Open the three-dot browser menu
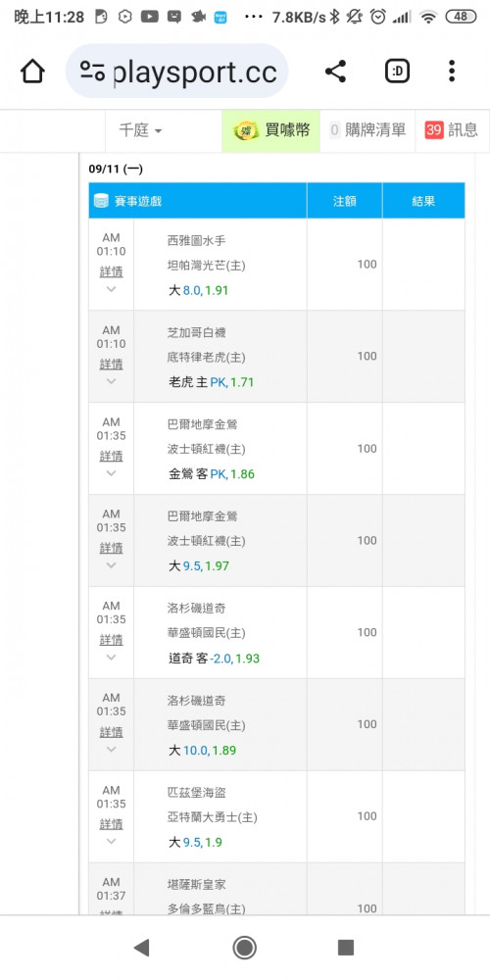 point(452,72)
